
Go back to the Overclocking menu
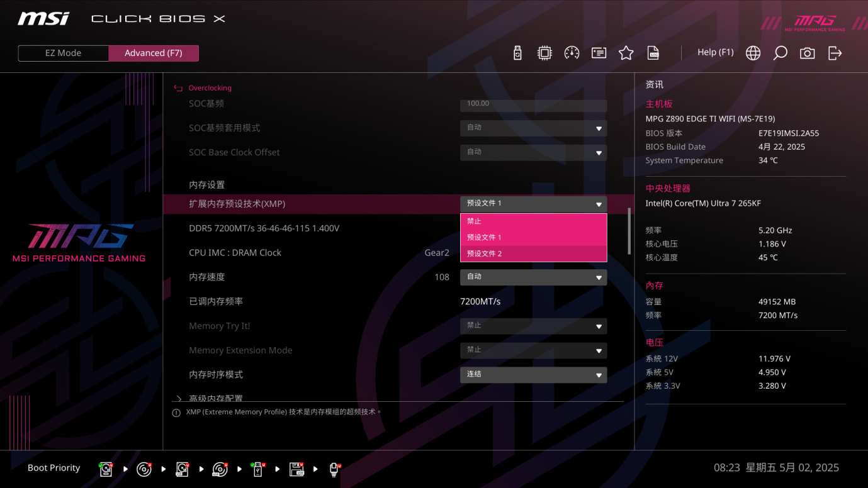(210, 88)
